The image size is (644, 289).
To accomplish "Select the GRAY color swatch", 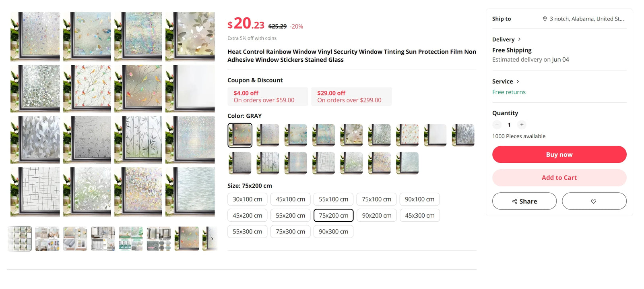I will pyautogui.click(x=240, y=135).
